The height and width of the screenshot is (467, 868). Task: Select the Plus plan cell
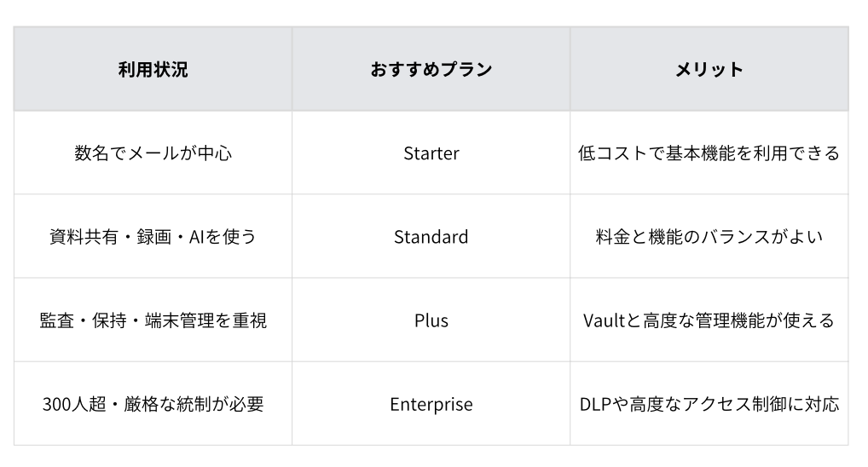coord(431,320)
